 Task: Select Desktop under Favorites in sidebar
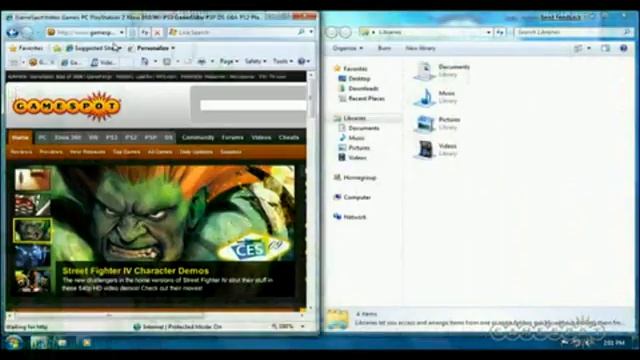[x=354, y=78]
